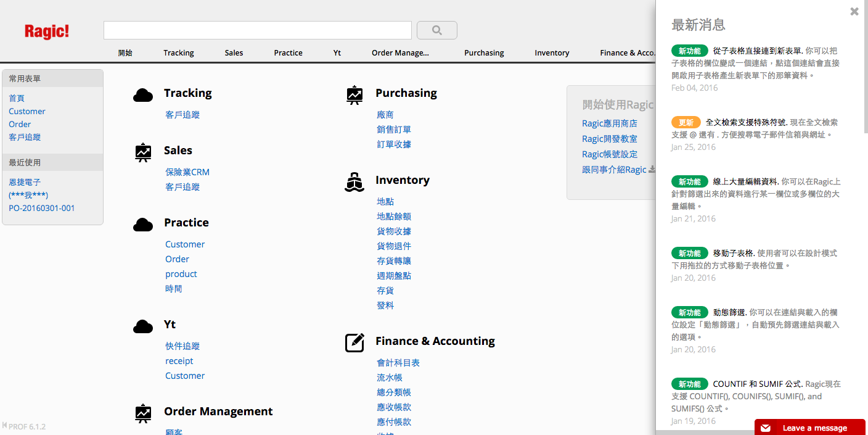Open recent record PO-20160301-001
Image resolution: width=868 pixels, height=435 pixels.
click(x=42, y=208)
